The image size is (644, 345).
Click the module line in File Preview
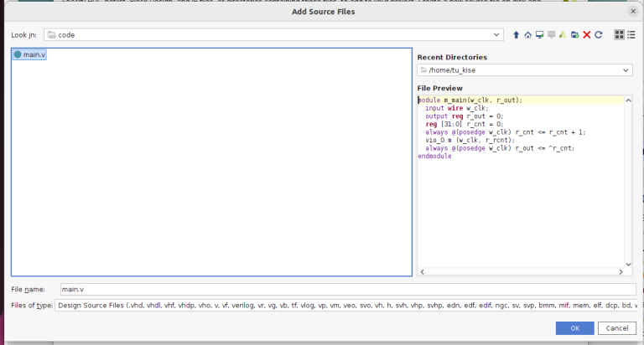click(x=470, y=100)
